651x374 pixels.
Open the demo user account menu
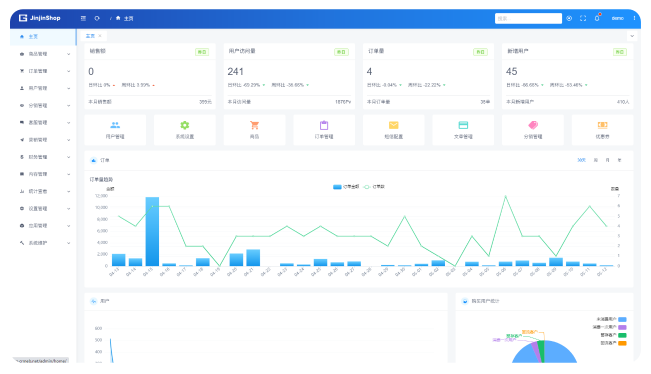(x=617, y=18)
